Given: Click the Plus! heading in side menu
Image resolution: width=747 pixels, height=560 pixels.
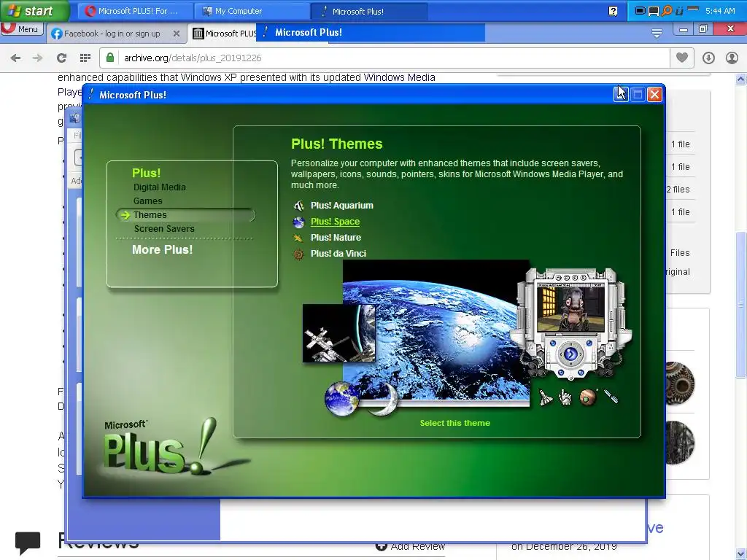Looking at the screenshot, I should (146, 173).
